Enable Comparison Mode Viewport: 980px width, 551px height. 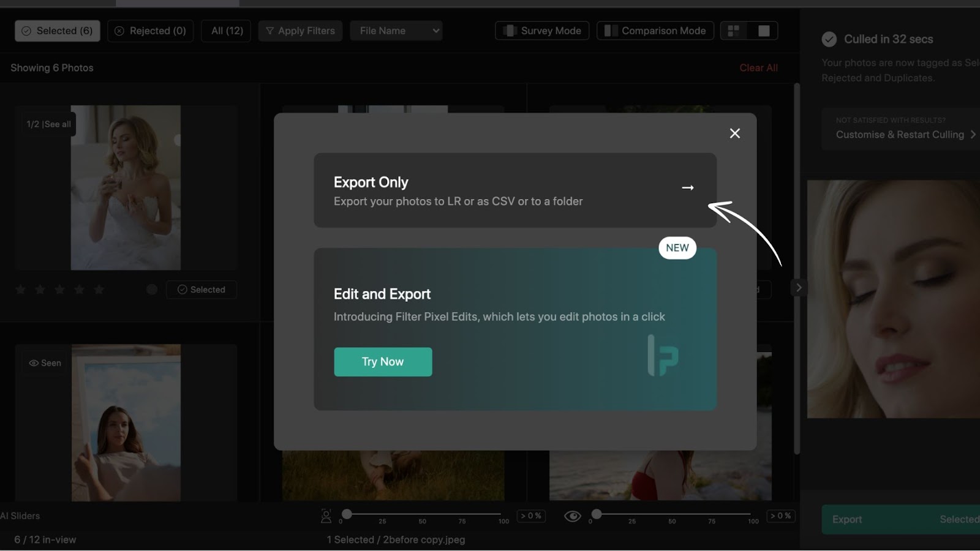[655, 31]
